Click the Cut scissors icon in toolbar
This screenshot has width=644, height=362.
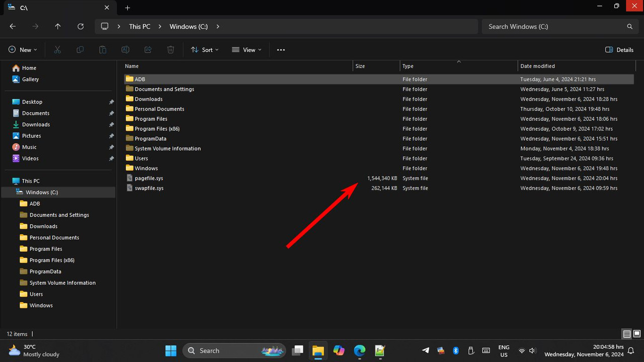[57, 50]
